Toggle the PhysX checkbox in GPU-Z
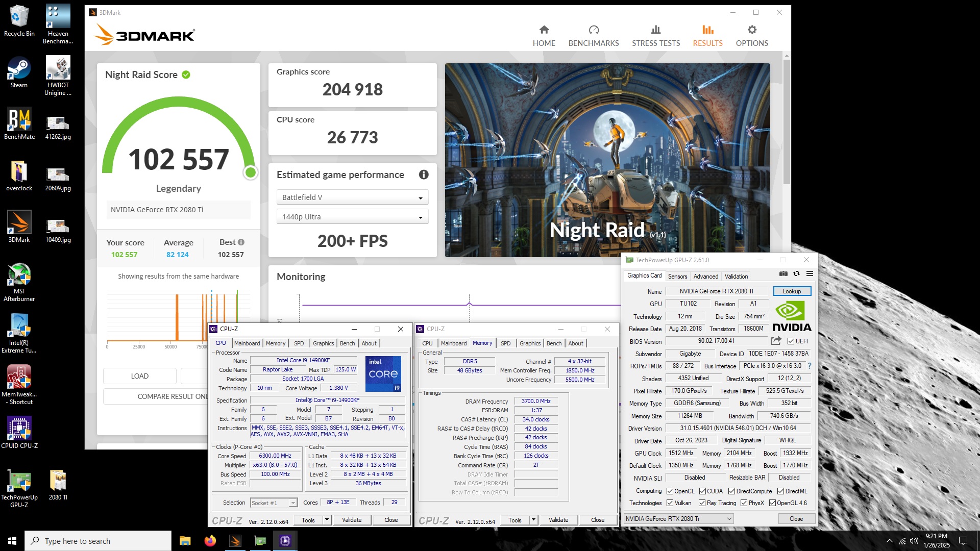980x551 pixels. click(x=744, y=503)
